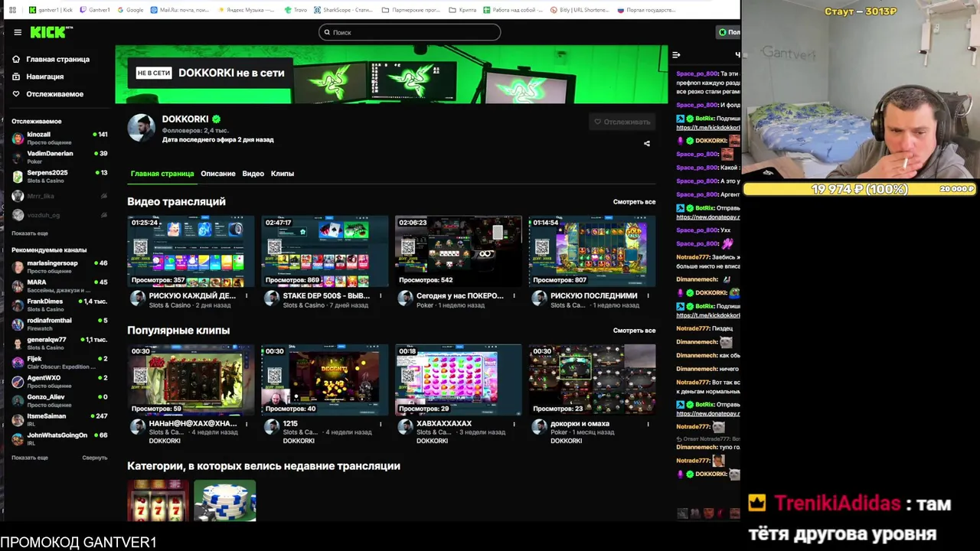This screenshot has width=980, height=551.
Task: Switch to Клипы tab
Action: click(x=283, y=174)
